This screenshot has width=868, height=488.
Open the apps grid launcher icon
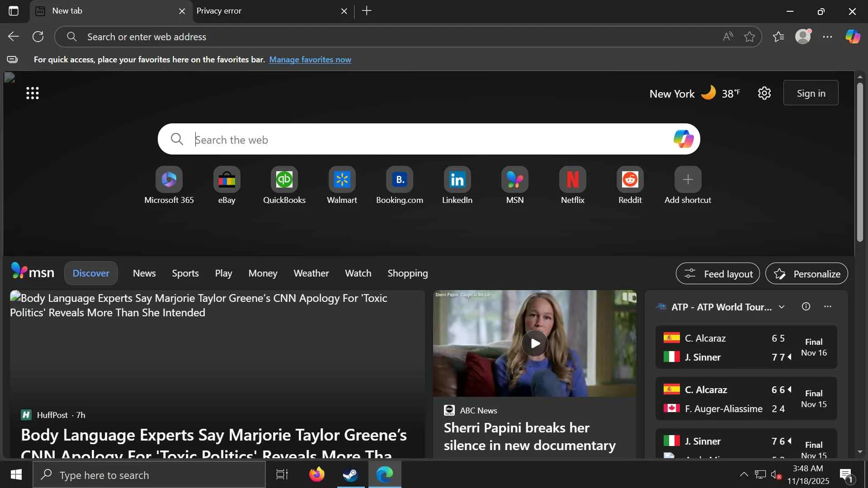pyautogui.click(x=33, y=94)
